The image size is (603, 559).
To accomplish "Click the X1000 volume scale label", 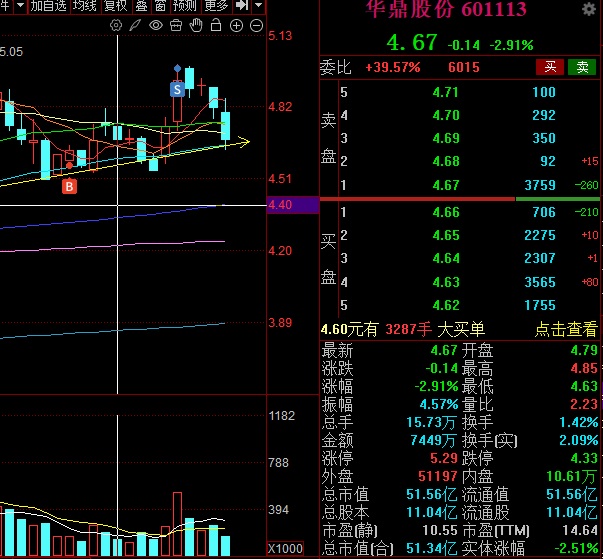I will 285,549.
